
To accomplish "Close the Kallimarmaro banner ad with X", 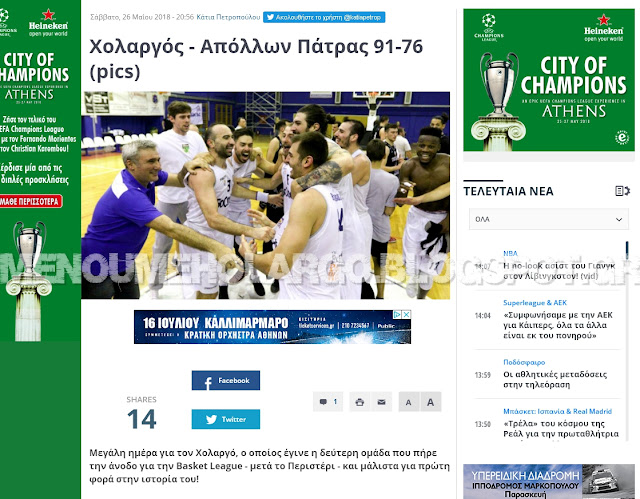I will point(407,315).
